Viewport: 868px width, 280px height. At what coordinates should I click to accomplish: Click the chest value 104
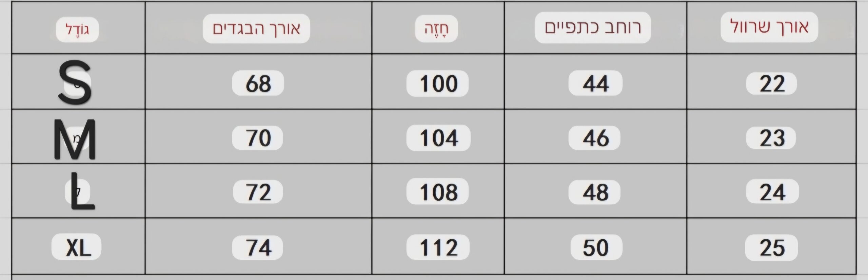pyautogui.click(x=438, y=138)
